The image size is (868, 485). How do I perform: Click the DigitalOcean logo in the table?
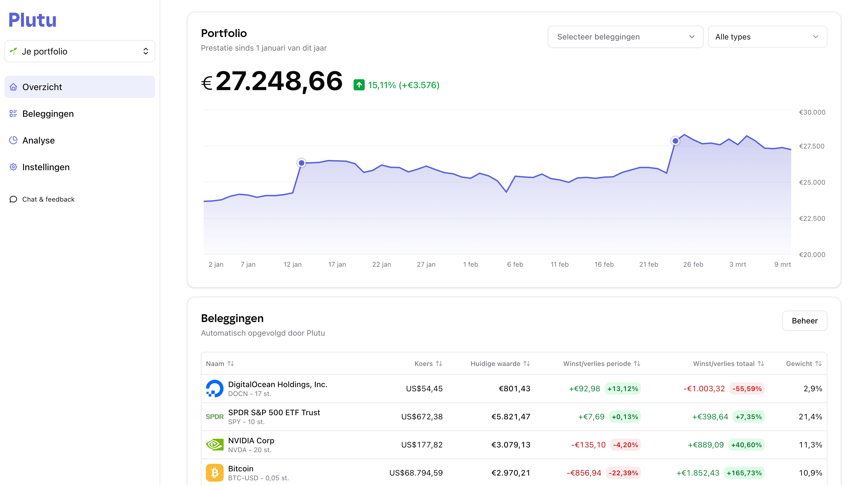214,388
